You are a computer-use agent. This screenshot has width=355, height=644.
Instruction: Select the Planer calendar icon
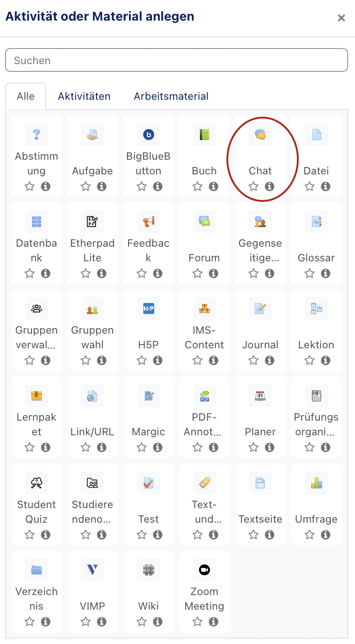click(x=260, y=395)
